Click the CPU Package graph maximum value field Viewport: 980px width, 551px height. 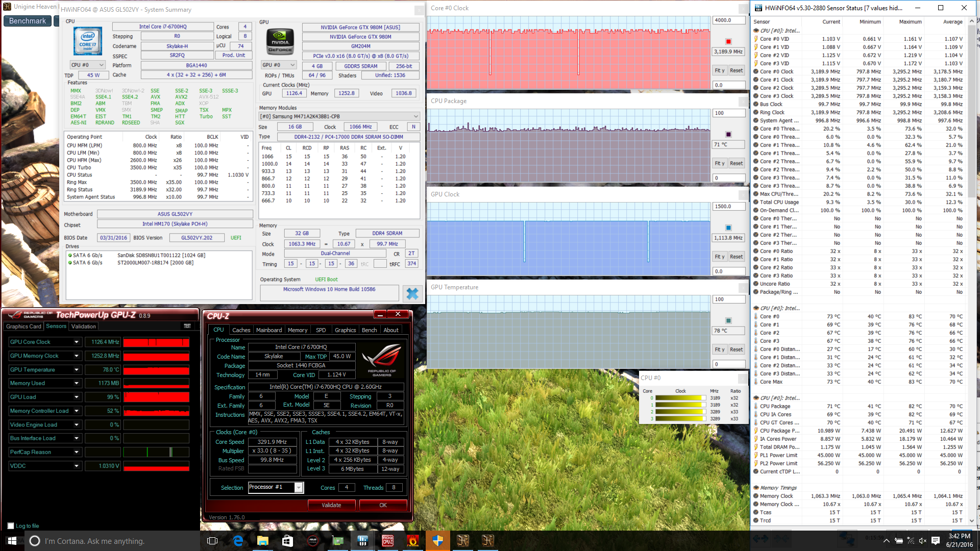(x=728, y=113)
